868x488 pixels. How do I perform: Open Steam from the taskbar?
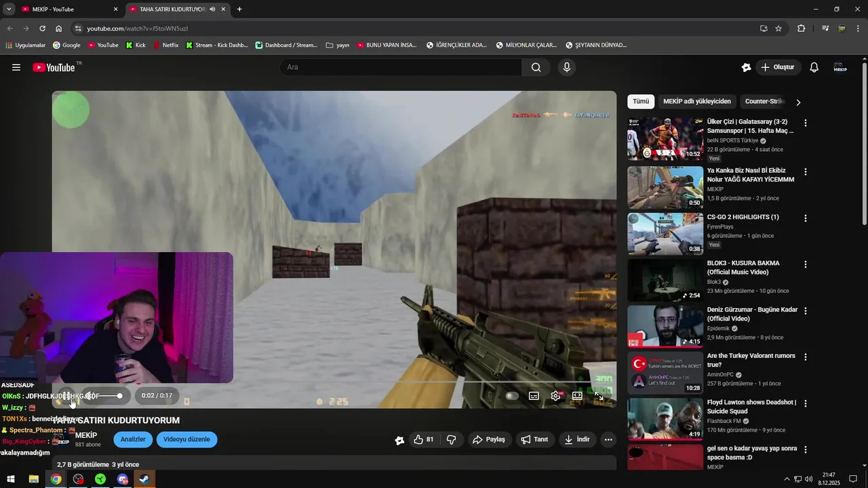(144, 479)
